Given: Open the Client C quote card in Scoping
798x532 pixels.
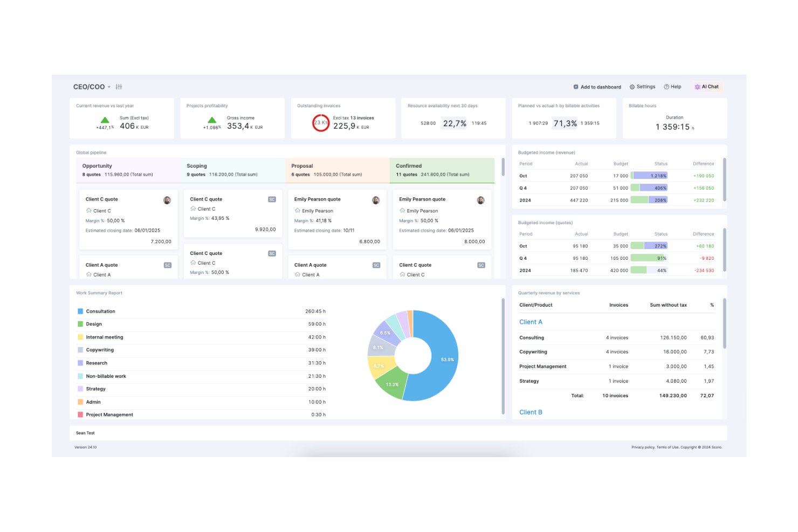Looking at the screenshot, I should [232, 213].
